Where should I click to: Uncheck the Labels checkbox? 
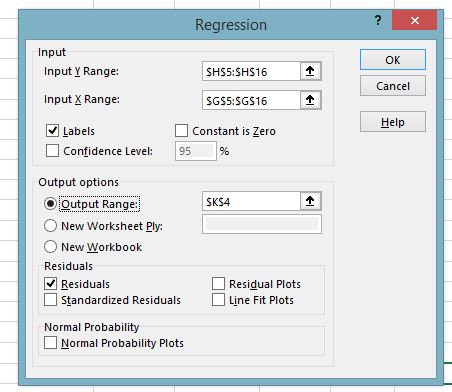(52, 131)
